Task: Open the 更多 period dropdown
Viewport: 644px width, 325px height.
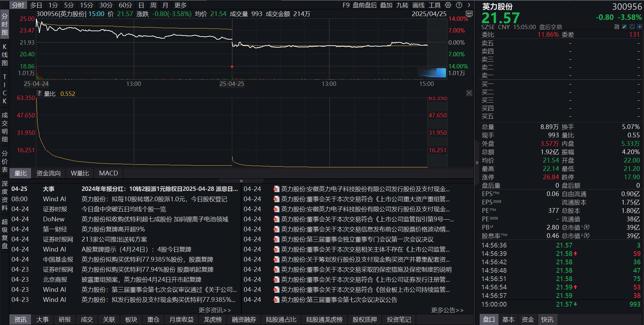Action: click(x=180, y=5)
